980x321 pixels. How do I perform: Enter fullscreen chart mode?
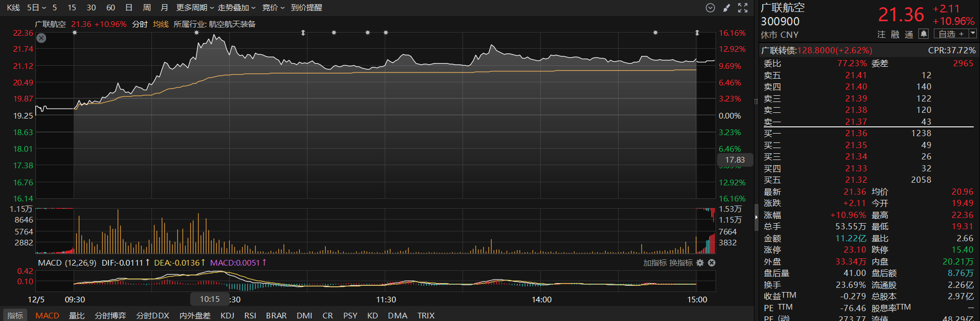click(x=743, y=8)
